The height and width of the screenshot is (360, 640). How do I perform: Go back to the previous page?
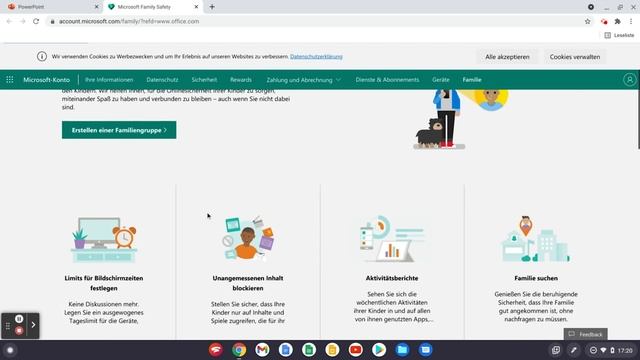pos(9,21)
